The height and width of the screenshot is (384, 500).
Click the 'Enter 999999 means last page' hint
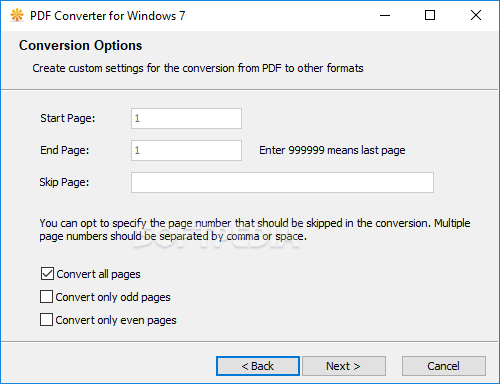point(332,150)
